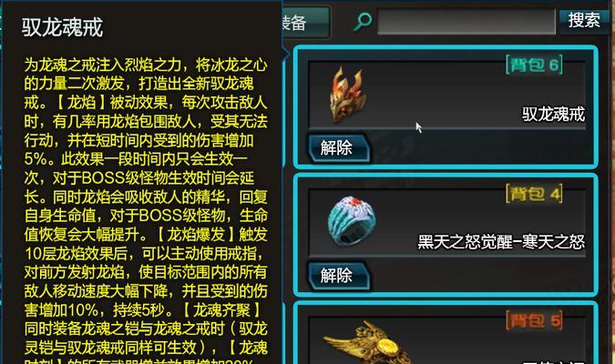Select the 黑天之怒觉醒-寒天之怒 item name

(x=501, y=242)
